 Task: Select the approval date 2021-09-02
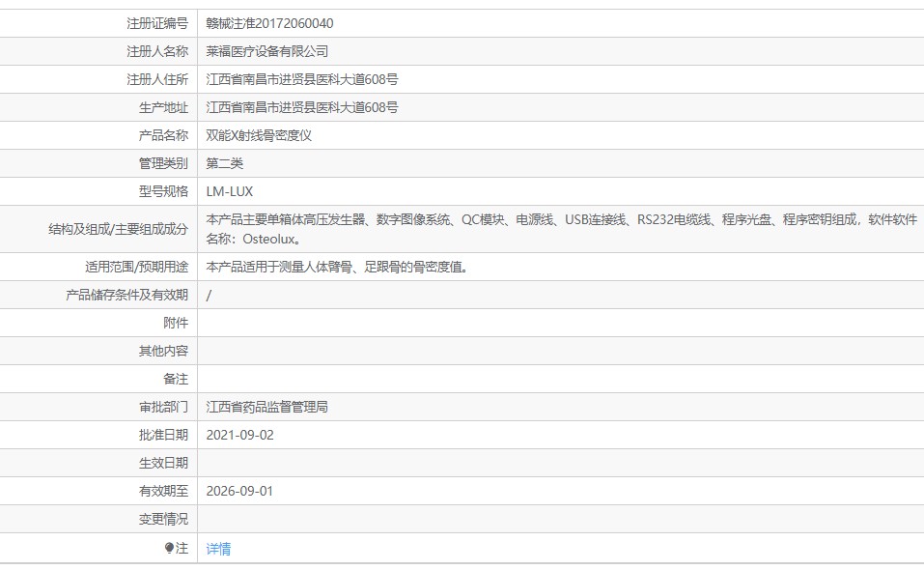239,435
